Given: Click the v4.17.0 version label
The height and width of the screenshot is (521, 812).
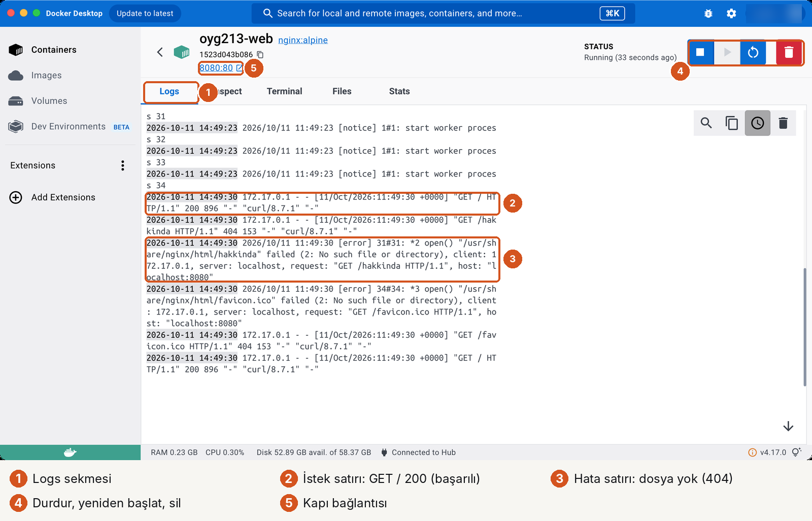Looking at the screenshot, I should [773, 453].
